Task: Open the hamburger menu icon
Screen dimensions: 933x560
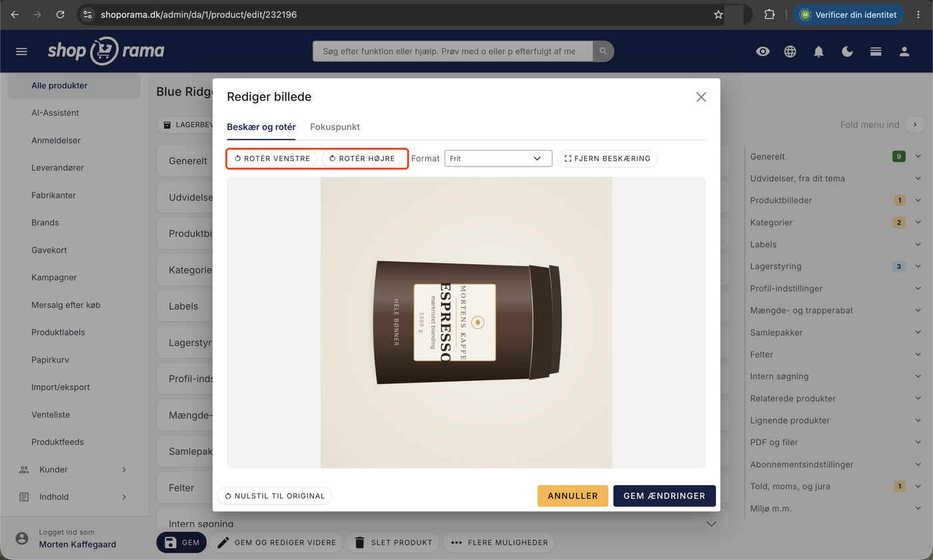Action: 21,51
